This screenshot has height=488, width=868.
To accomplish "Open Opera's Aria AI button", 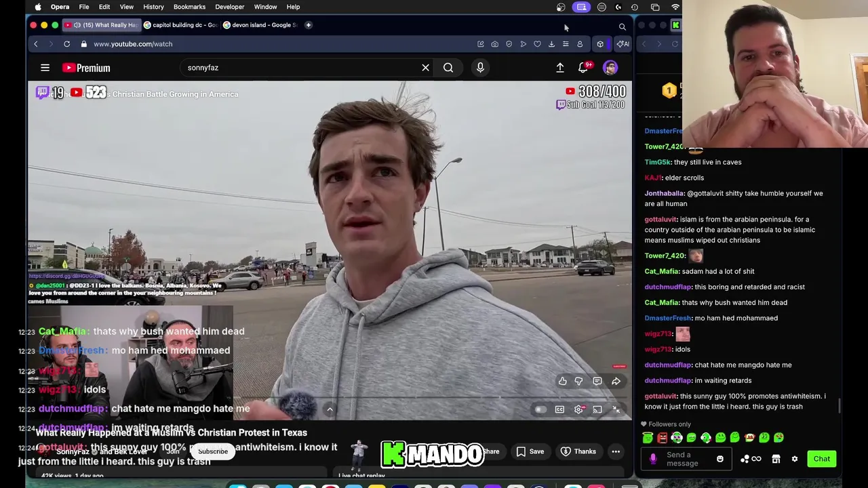I will click(x=622, y=44).
